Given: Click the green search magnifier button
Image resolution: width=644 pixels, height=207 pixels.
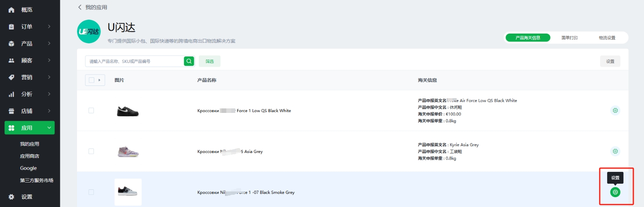Looking at the screenshot, I should (189, 61).
